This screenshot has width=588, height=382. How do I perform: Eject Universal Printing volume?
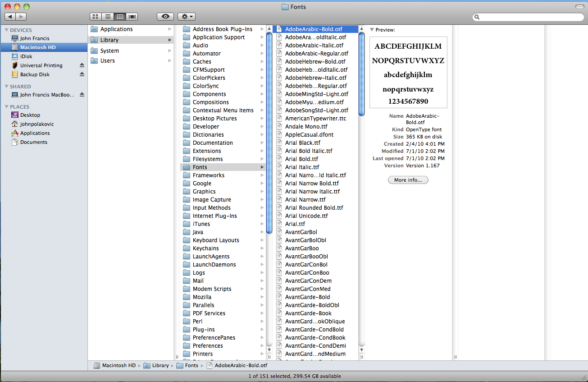click(x=82, y=65)
